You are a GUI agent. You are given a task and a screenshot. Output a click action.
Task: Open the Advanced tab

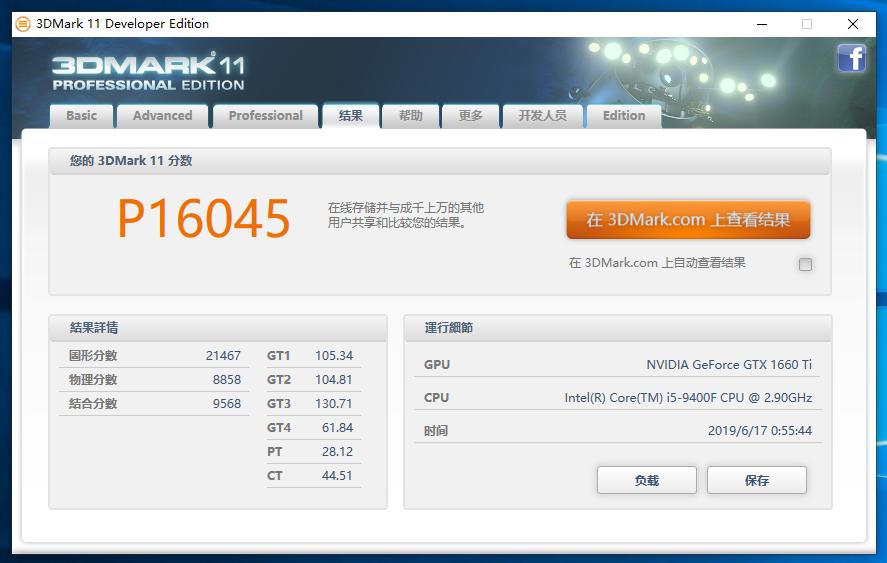click(162, 116)
